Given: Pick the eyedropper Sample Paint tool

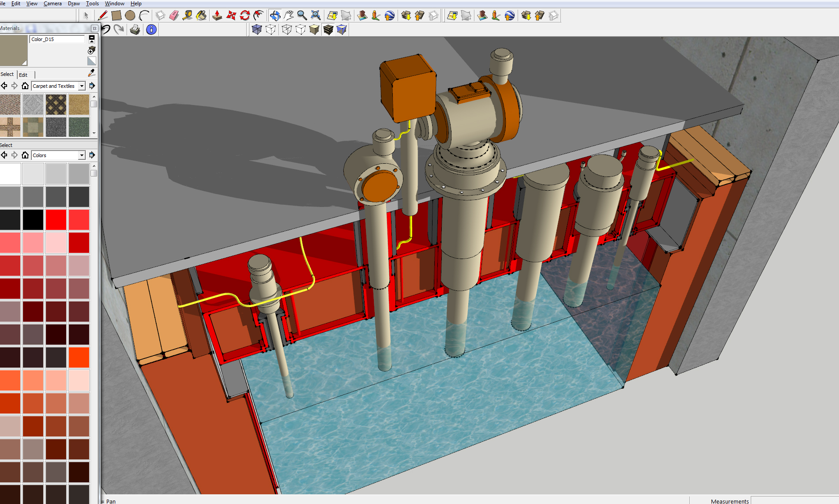Looking at the screenshot, I should coord(92,73).
